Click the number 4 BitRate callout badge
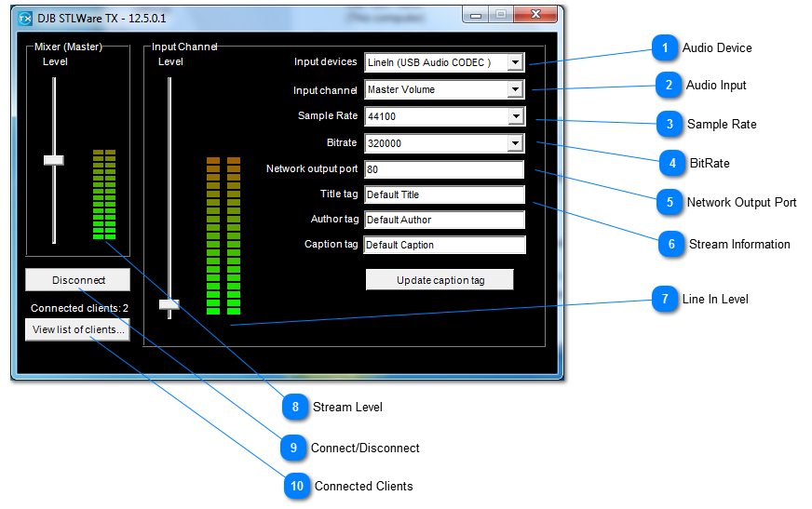 pos(670,163)
